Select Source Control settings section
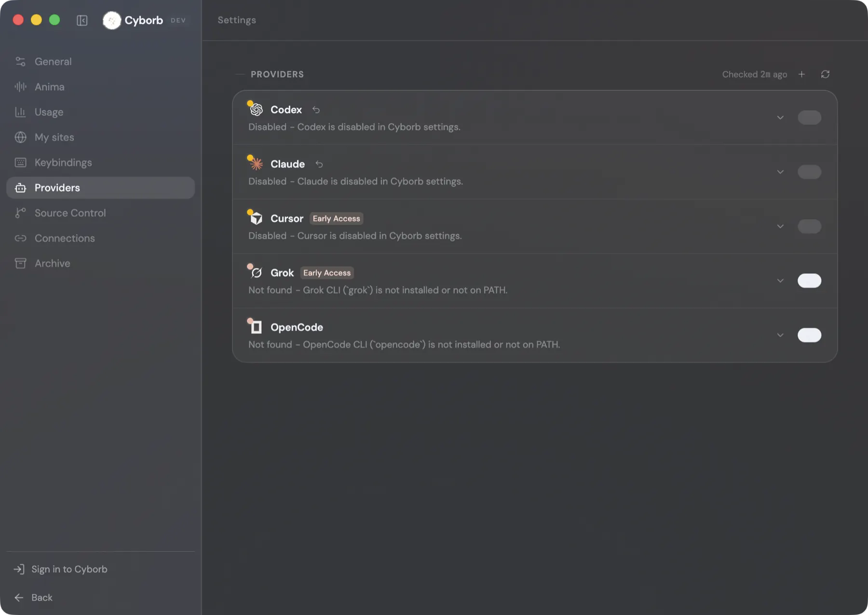The width and height of the screenshot is (868, 615). tap(100, 213)
